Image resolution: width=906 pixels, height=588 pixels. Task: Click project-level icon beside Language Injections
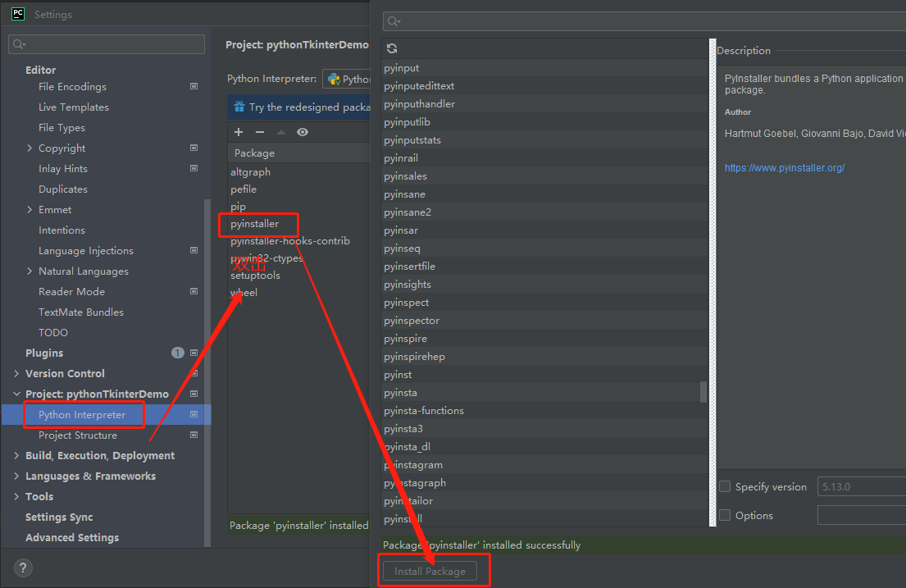coord(194,250)
